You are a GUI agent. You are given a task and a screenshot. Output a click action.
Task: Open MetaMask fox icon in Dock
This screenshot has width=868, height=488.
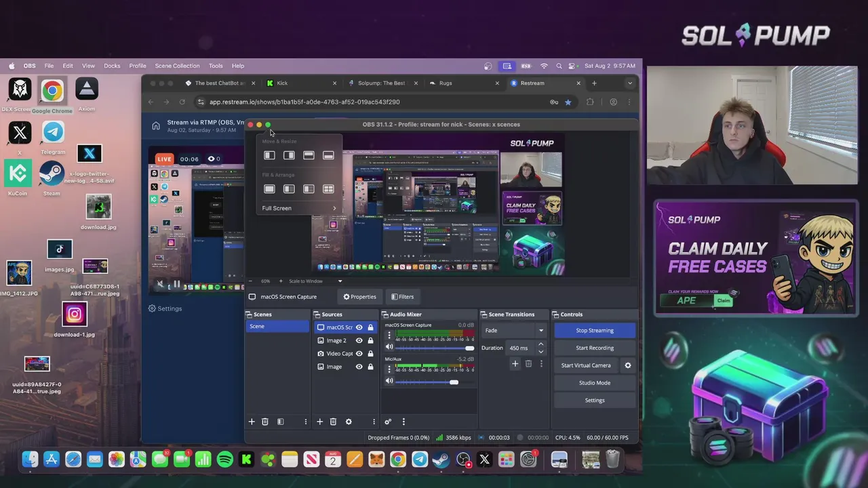(x=376, y=460)
